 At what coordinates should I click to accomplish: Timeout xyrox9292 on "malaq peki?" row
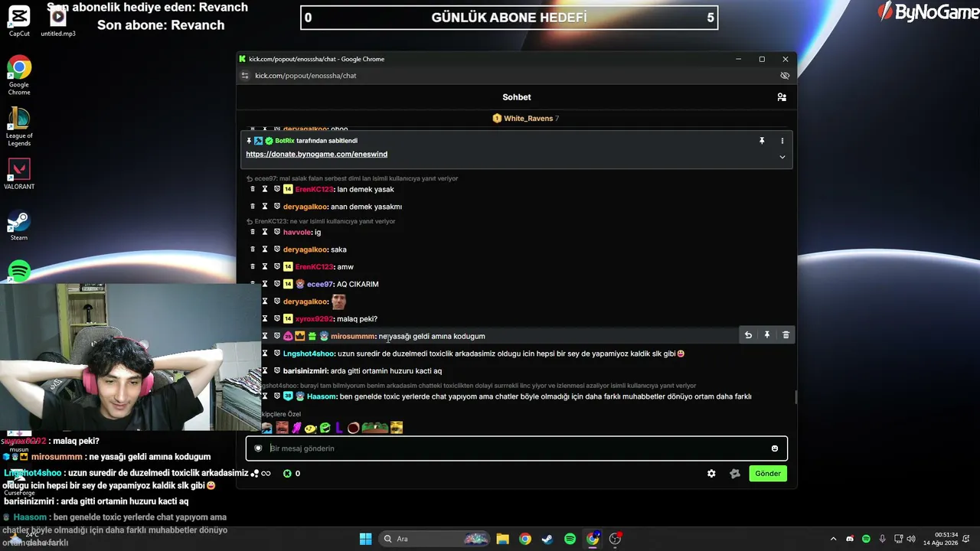point(265,318)
